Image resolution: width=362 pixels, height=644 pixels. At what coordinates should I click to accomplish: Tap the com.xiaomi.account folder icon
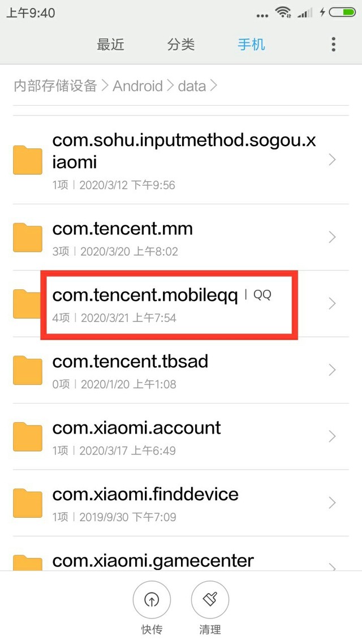point(28,436)
